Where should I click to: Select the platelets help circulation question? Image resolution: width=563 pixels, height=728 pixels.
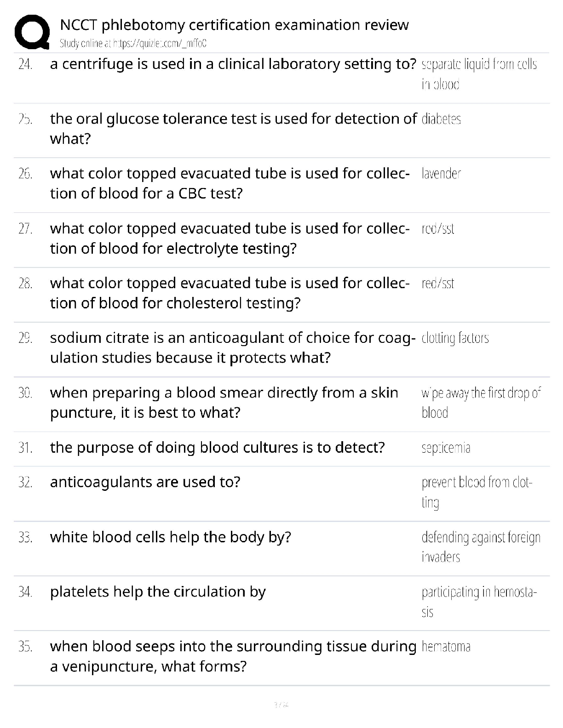click(x=158, y=592)
